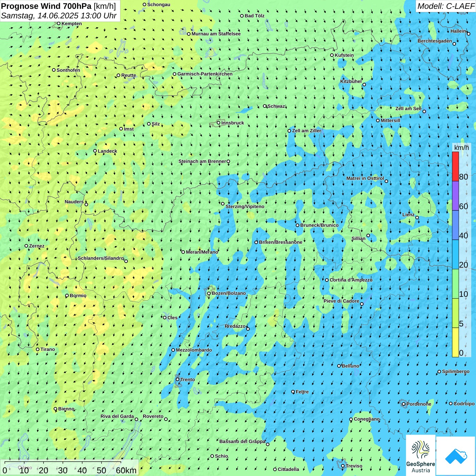Click the 'Pieve di Cadore' label

click(x=341, y=301)
